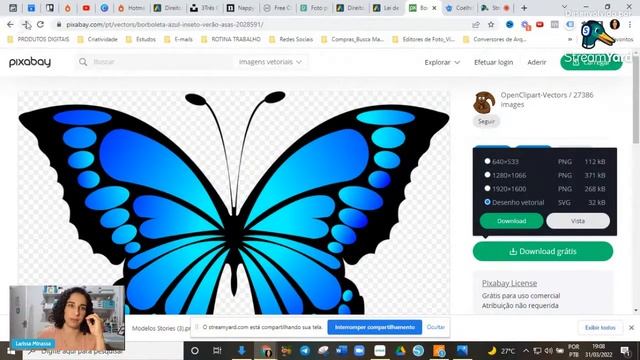This screenshot has width=640, height=360.
Task: Open the Imagens vetoriais search filter dropdown
Action: click(270, 62)
